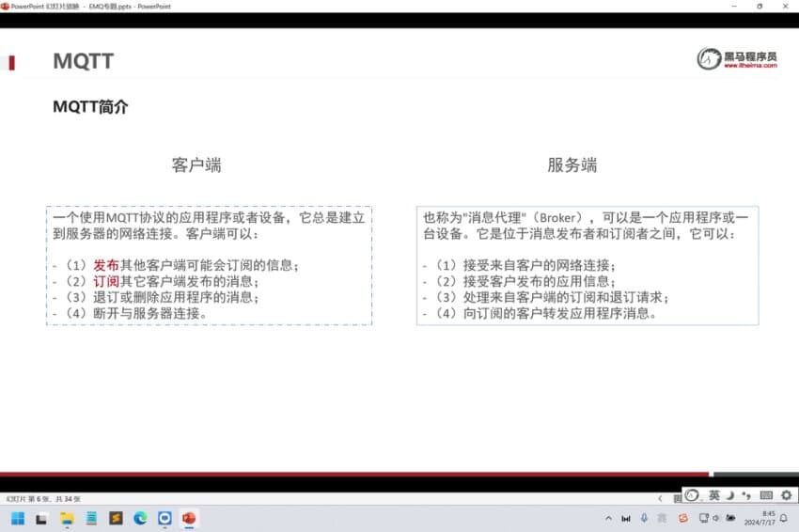
Task: Click the Sogou input tray icon
Action: pos(682,518)
